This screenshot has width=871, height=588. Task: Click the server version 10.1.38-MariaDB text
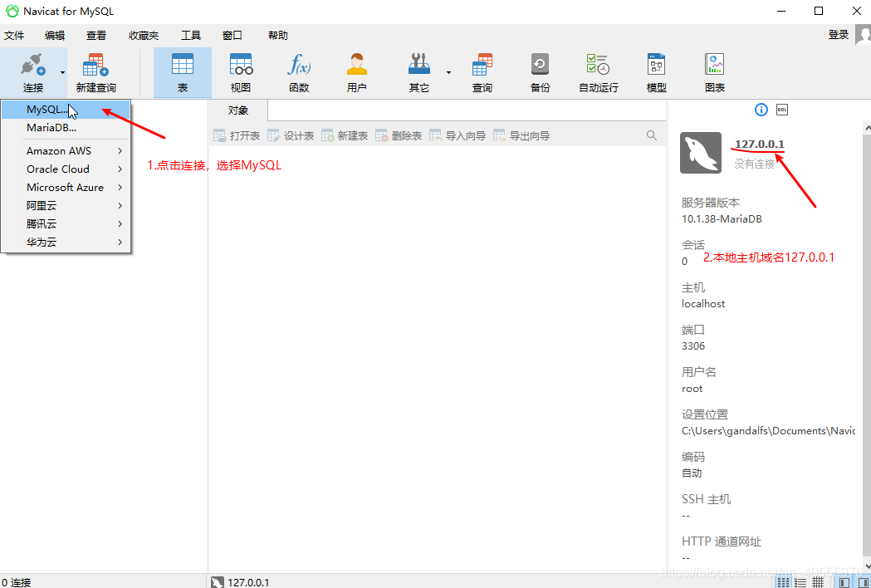(722, 219)
